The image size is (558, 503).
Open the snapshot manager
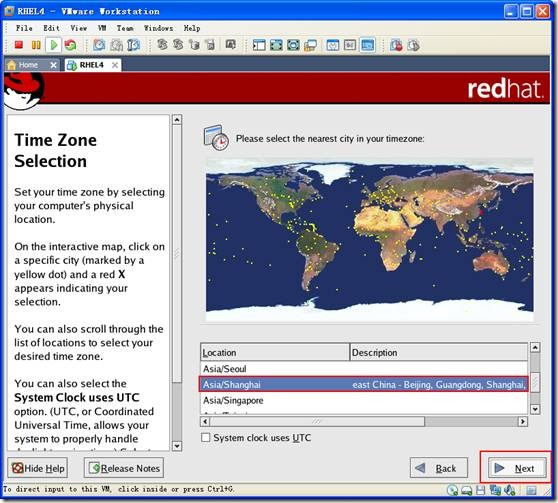point(133,45)
